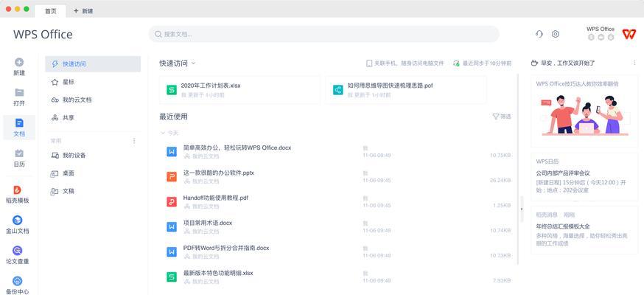The height and width of the screenshot is (295, 644).
Task: Collapse the right panel handle arrow
Action: (x=522, y=209)
